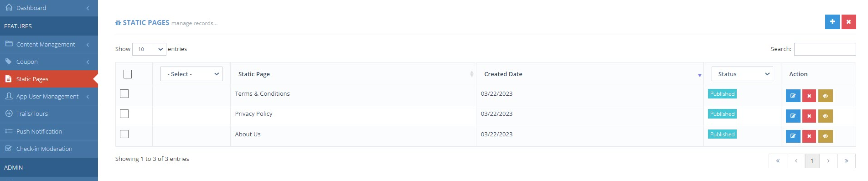Click the red delete selected records icon
The height and width of the screenshot is (181, 868).
click(848, 21)
